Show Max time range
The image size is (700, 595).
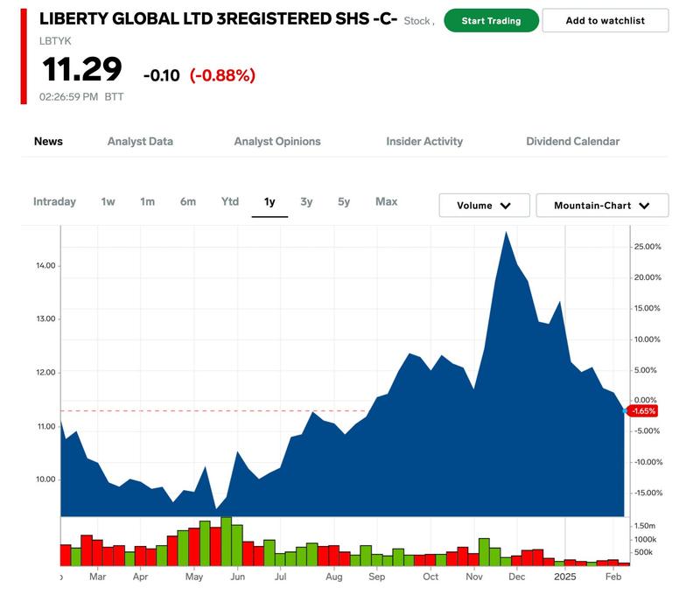[386, 201]
